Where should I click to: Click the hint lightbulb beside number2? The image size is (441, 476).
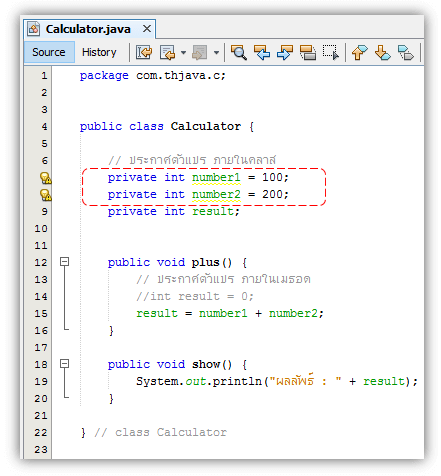click(46, 195)
